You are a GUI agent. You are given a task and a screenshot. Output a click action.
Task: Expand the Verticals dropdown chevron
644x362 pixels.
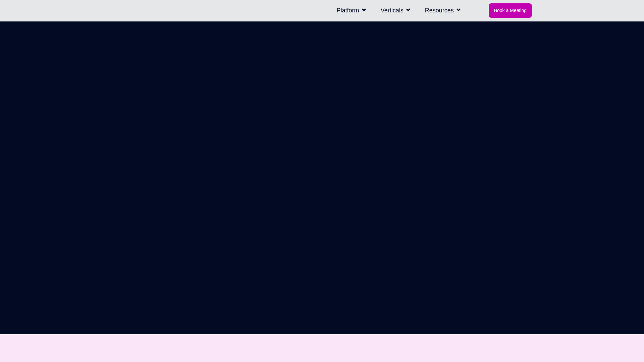click(x=408, y=10)
